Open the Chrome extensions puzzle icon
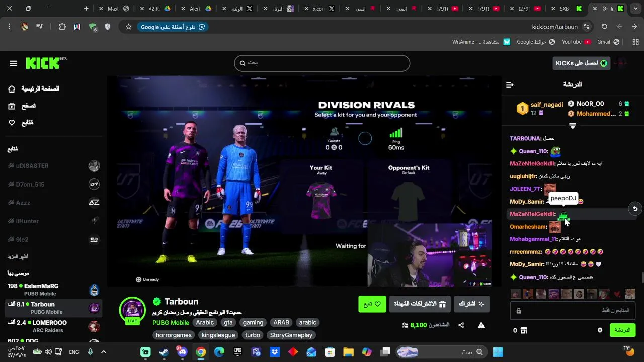 click(x=62, y=27)
